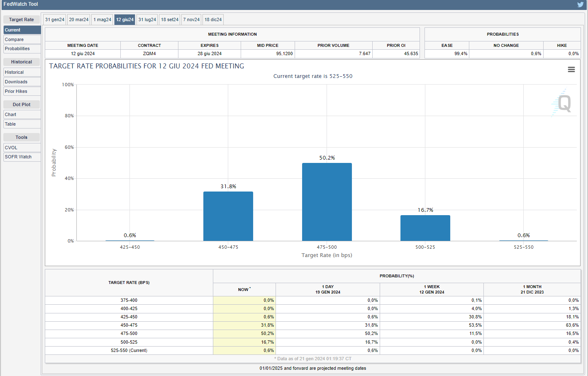Open the SOFR Watch tool
This screenshot has width=588, height=376.
(x=22, y=157)
